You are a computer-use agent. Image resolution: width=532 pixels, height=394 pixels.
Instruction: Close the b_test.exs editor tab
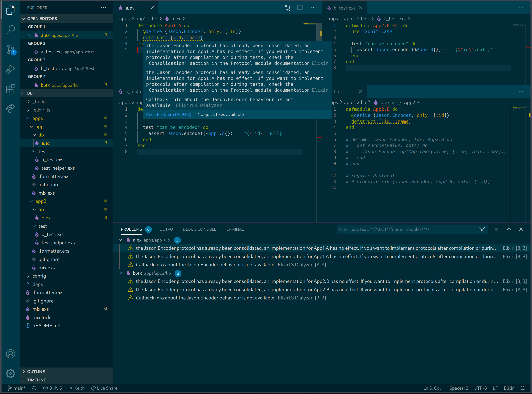[x=360, y=8]
